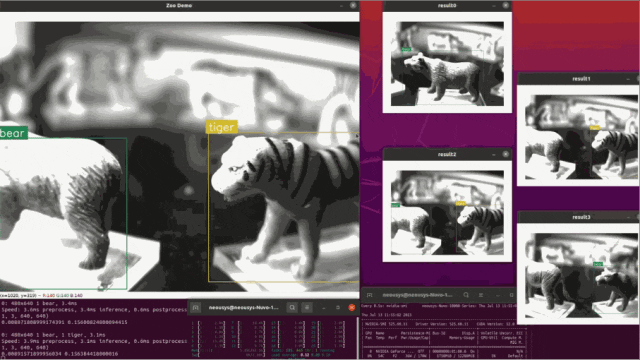Click search icon in nvidia-smi terminal header
This screenshot has height=360, width=640.
tap(466, 295)
